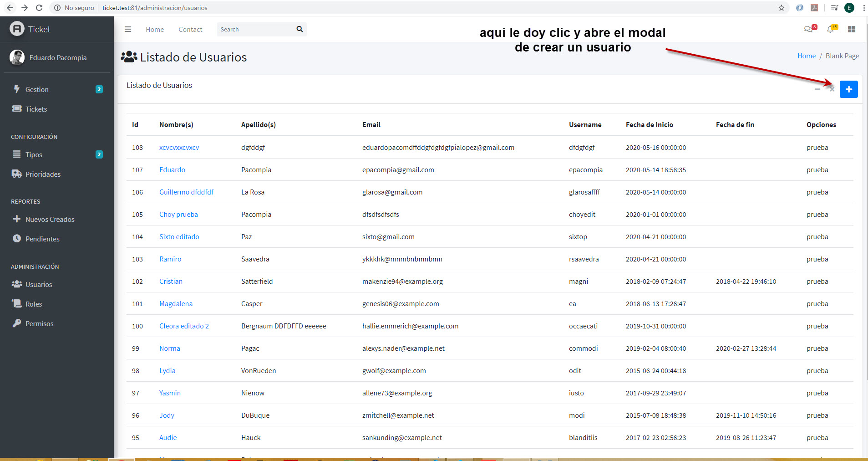Open user Cleora editado 2 link
This screenshot has height=461, width=868.
(x=184, y=326)
